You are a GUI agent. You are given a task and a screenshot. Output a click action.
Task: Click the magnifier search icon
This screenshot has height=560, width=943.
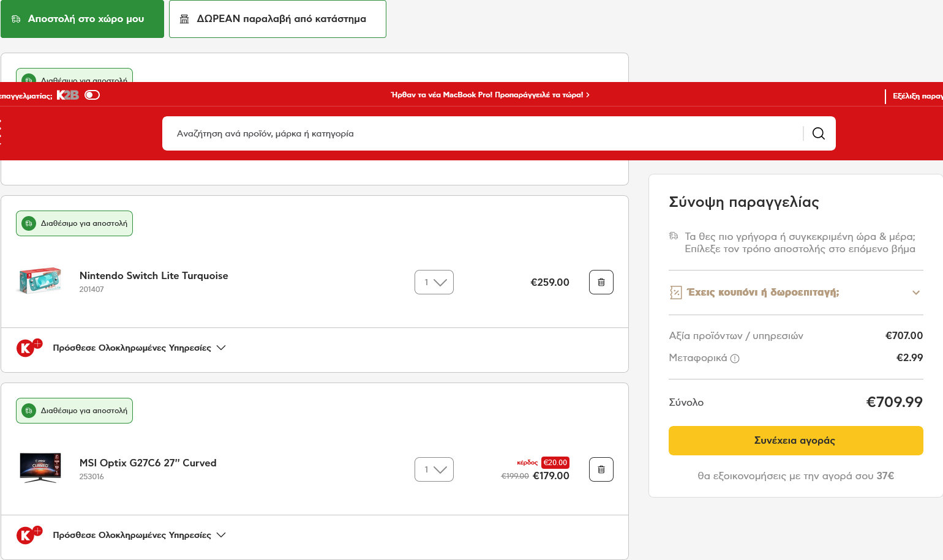click(819, 133)
